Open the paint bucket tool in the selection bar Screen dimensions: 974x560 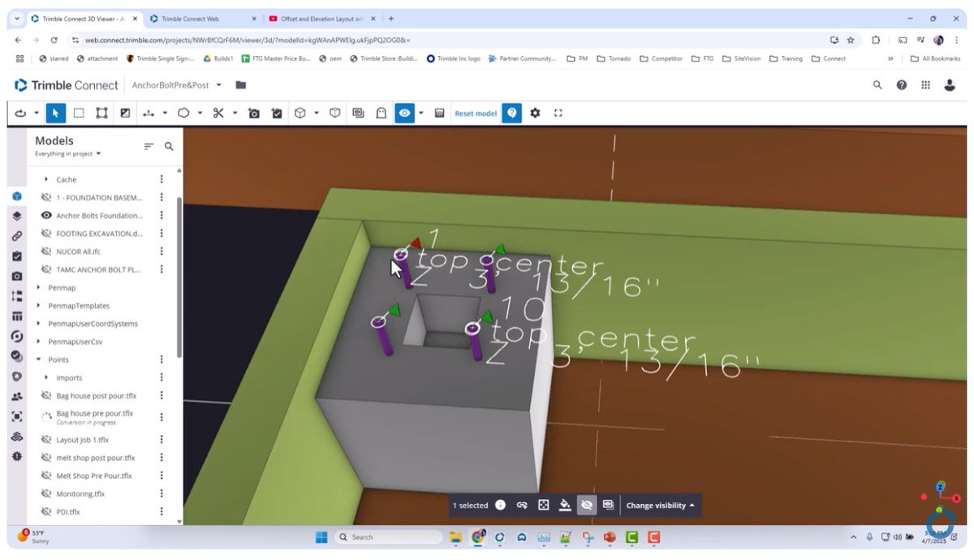coord(564,505)
